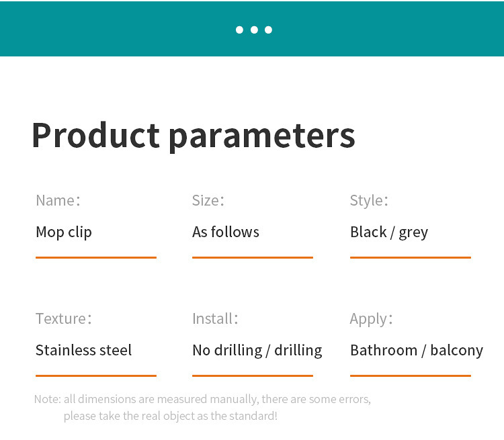Click the "Stainless steel" texture value
Viewport: 504px width, 440px height.
83,350
